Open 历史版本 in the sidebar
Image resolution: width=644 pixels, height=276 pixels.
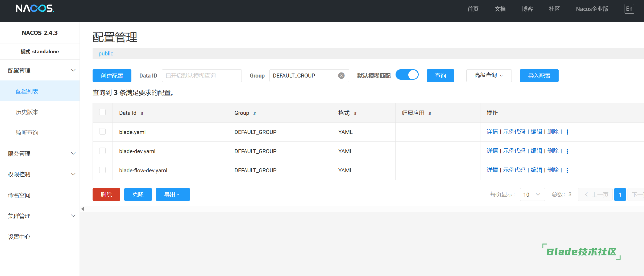[x=27, y=112]
